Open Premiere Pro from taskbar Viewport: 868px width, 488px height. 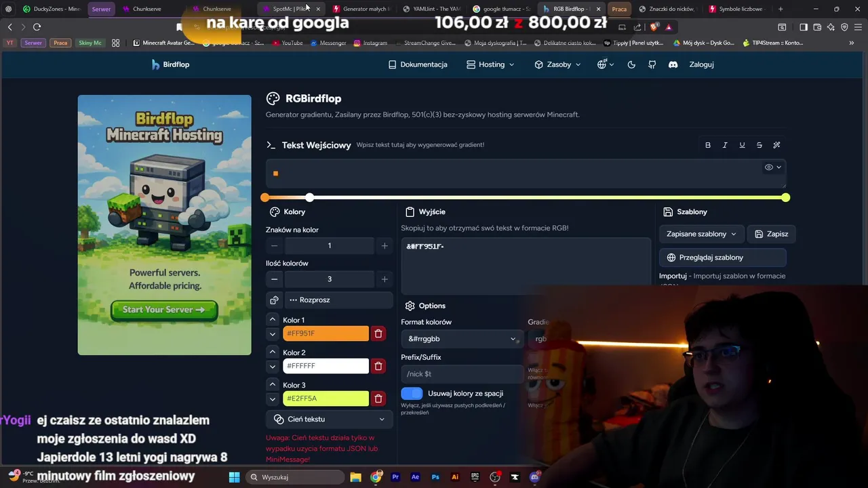tap(396, 477)
